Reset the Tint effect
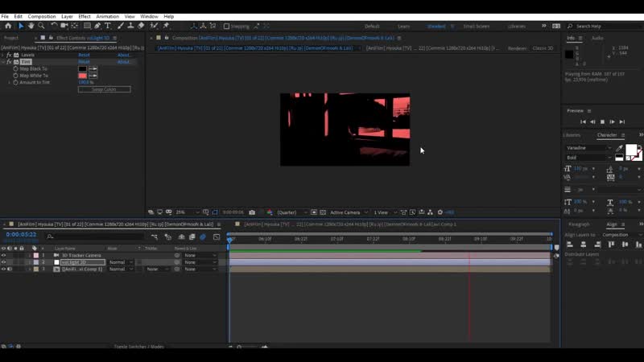 84,62
